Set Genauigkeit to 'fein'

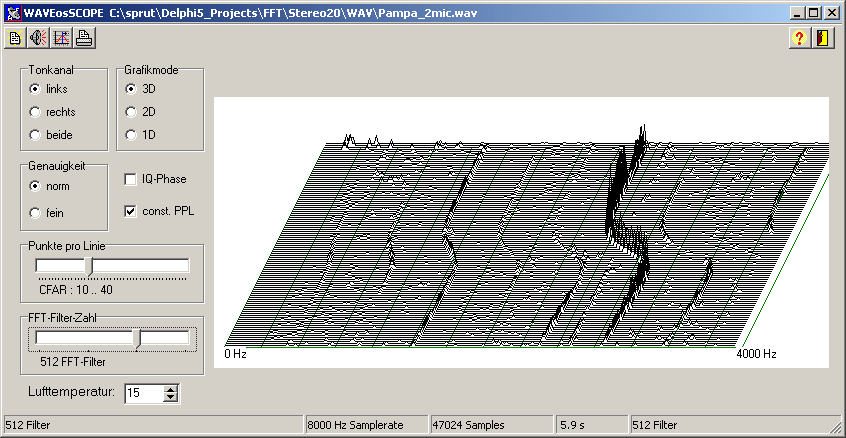click(x=35, y=212)
